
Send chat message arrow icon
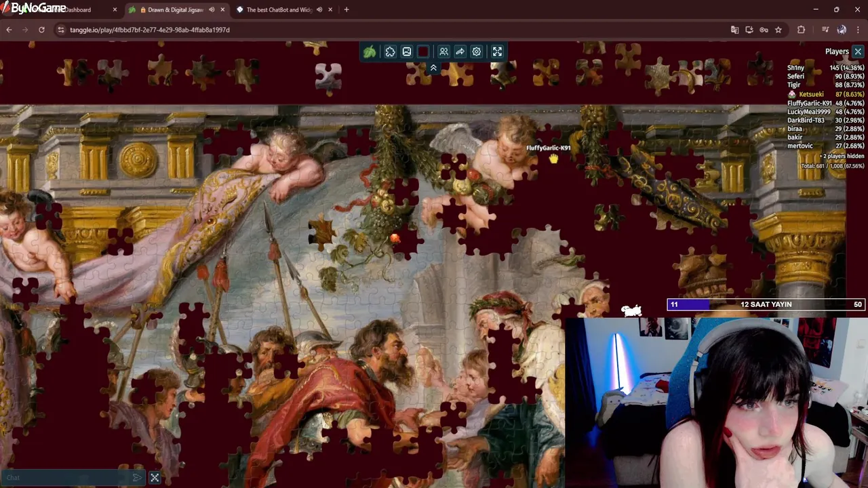(x=137, y=478)
